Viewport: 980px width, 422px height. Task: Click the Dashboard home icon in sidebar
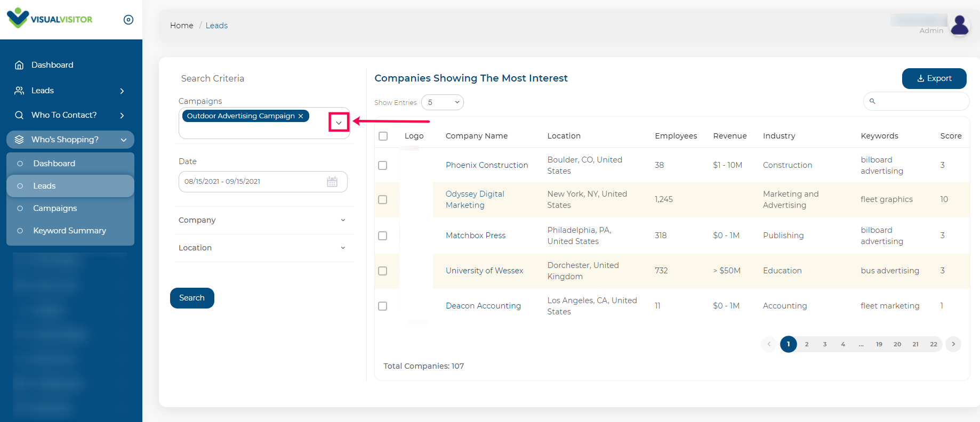(x=19, y=65)
